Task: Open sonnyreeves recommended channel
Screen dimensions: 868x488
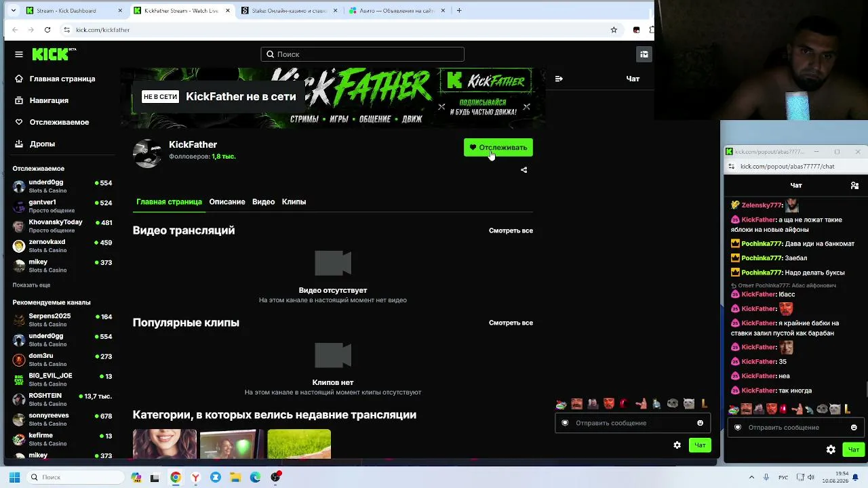Action: tap(62, 419)
